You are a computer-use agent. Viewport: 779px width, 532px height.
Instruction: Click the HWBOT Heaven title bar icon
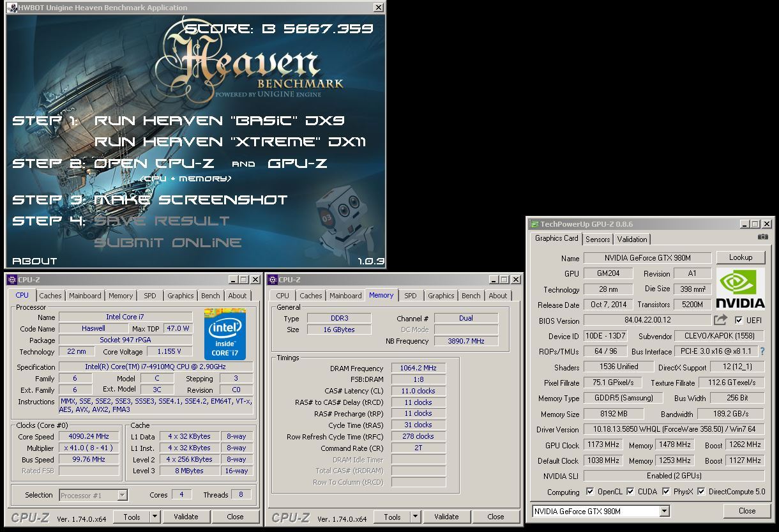[11, 8]
